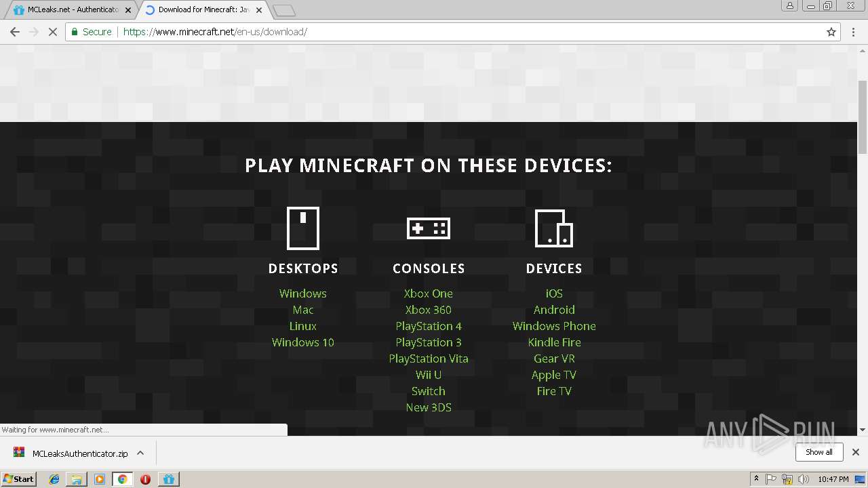Close the downloads bar
This screenshot has height=488, width=868.
tap(856, 452)
